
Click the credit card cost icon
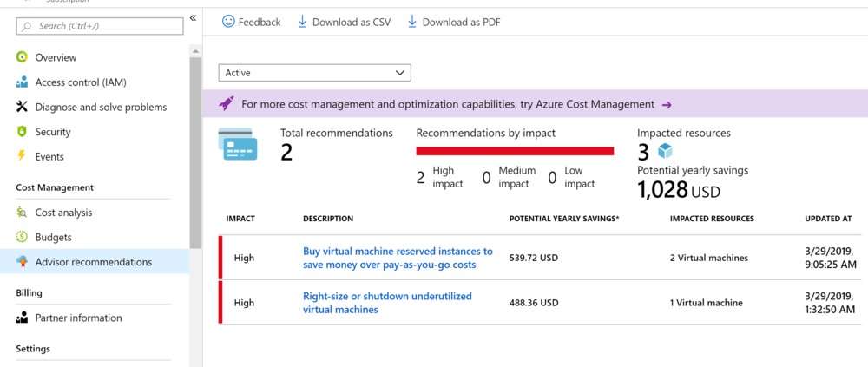click(239, 144)
